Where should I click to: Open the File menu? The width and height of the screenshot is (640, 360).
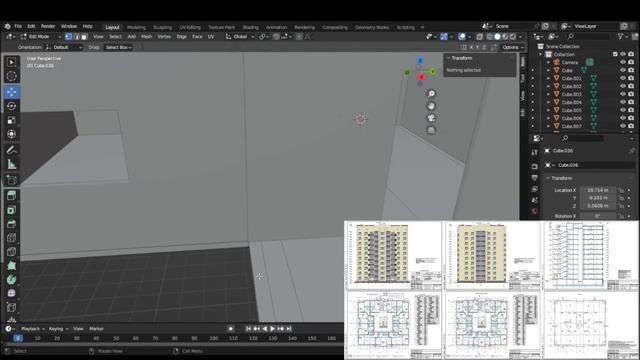(18, 26)
